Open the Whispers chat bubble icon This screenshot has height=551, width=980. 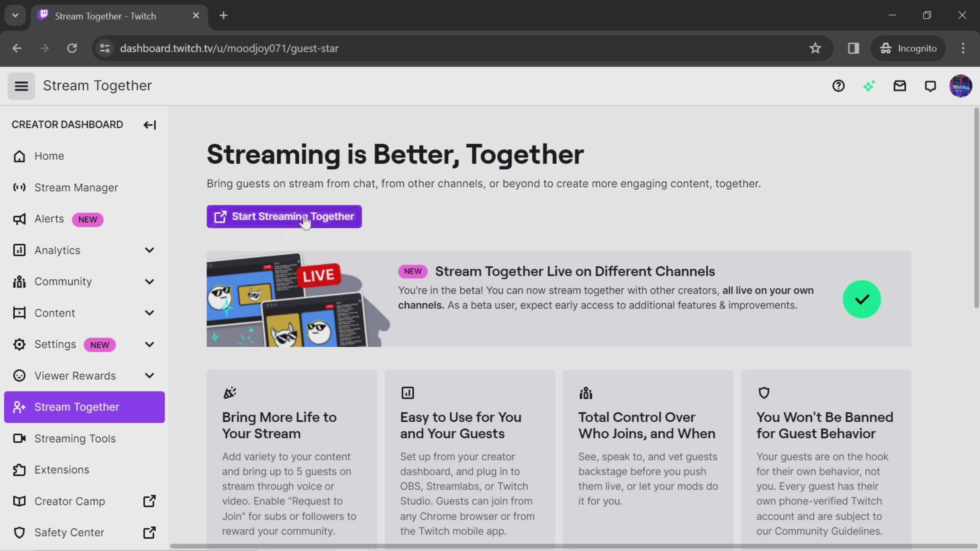pyautogui.click(x=930, y=86)
